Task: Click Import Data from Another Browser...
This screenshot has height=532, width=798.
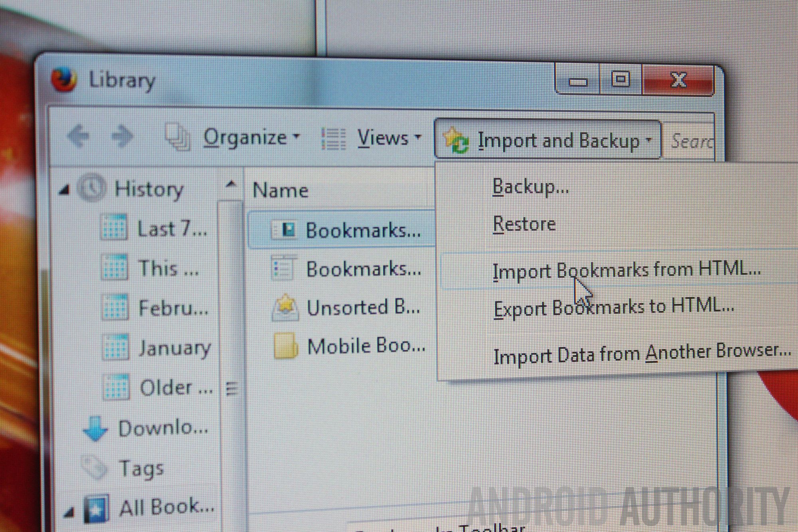Action: [642, 354]
